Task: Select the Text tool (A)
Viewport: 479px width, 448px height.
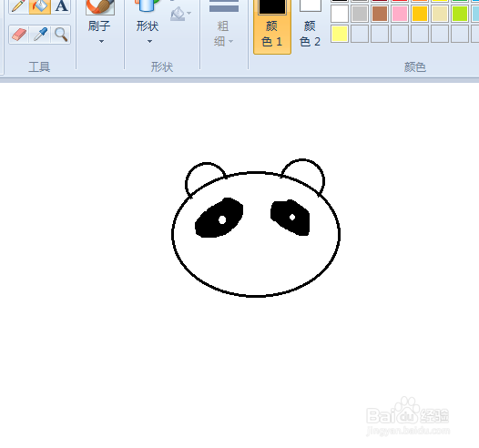Action: [61, 6]
